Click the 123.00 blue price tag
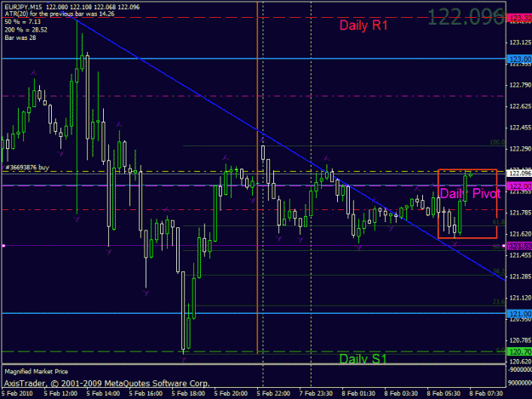Screen dimensions: 532x399 point(519,60)
